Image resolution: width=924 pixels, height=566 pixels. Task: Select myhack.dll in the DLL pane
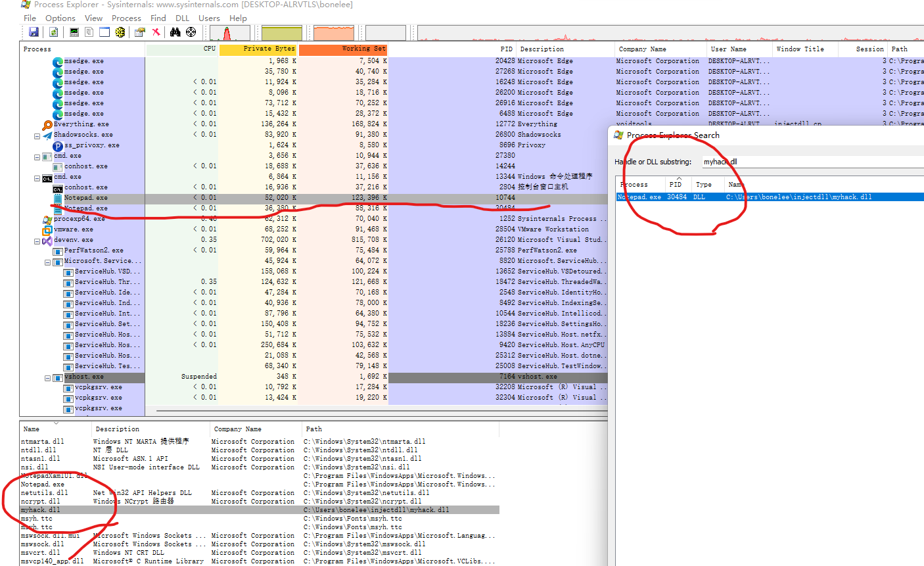coord(260,510)
